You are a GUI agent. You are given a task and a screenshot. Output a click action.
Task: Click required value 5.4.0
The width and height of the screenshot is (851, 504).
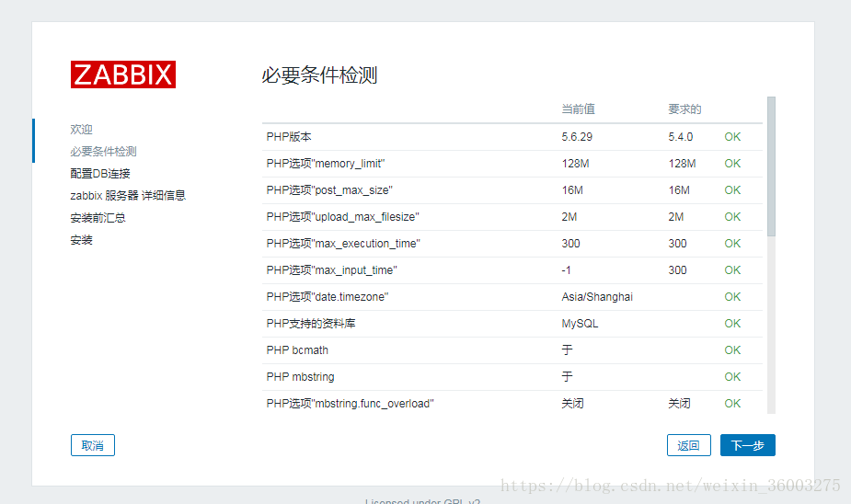[x=681, y=137]
